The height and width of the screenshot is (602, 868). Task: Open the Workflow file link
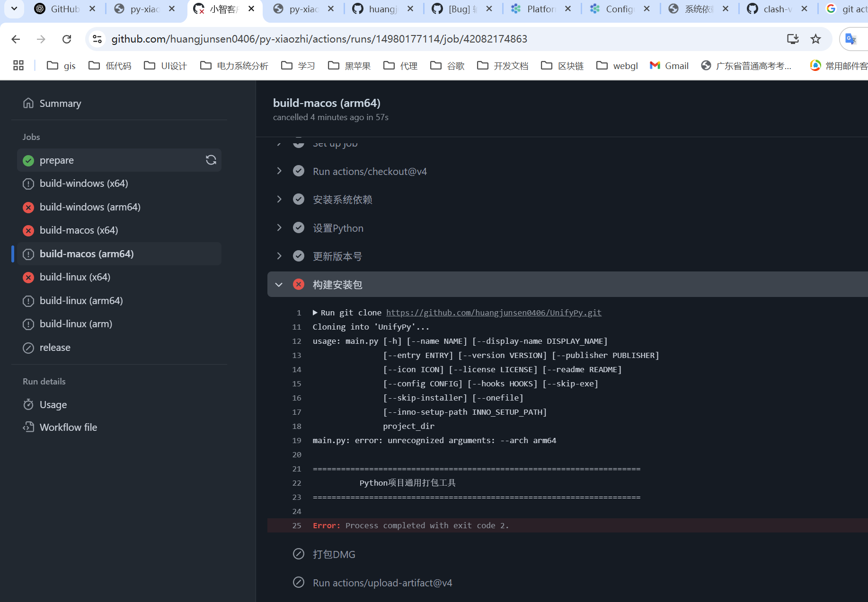(68, 428)
